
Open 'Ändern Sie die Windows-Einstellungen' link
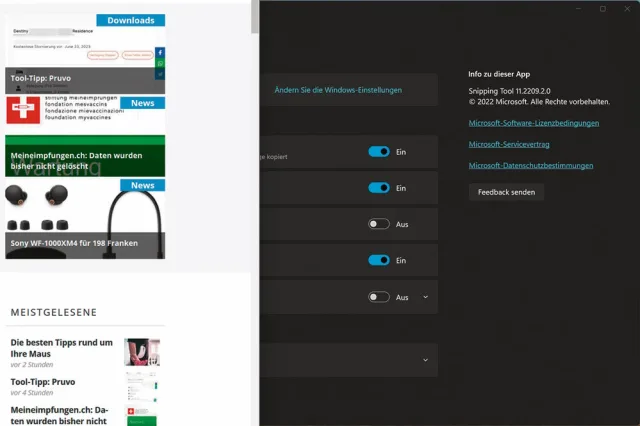(x=338, y=90)
